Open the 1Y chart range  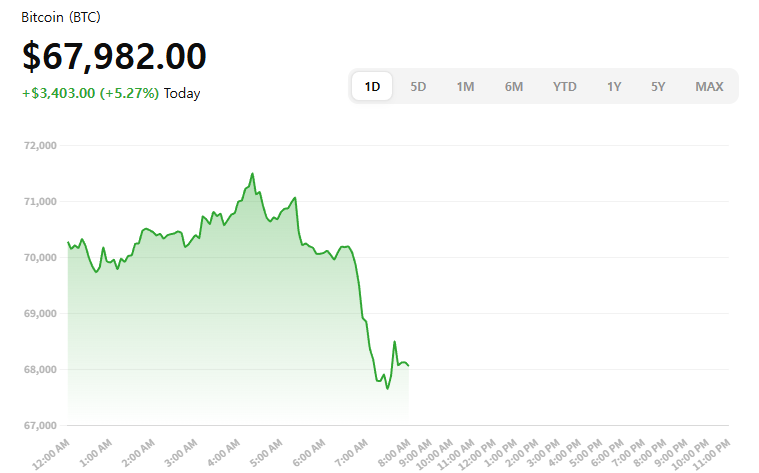coord(613,86)
